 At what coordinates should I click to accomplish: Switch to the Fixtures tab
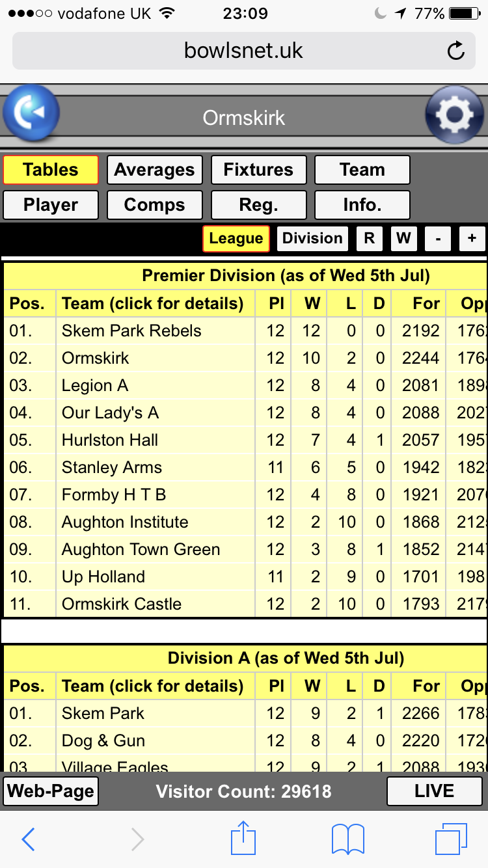[258, 170]
